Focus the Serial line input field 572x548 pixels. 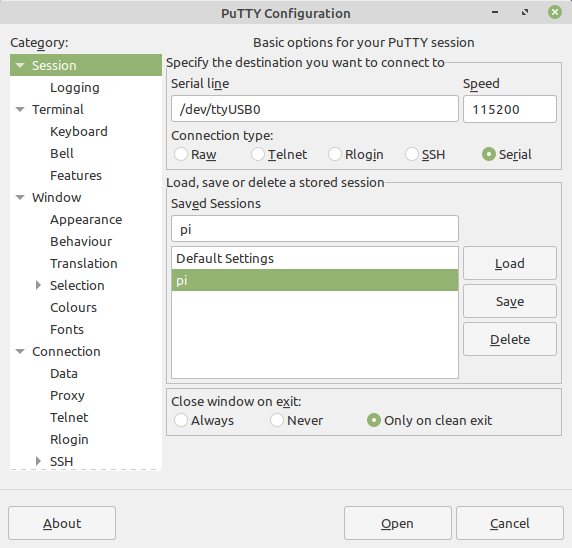click(315, 109)
